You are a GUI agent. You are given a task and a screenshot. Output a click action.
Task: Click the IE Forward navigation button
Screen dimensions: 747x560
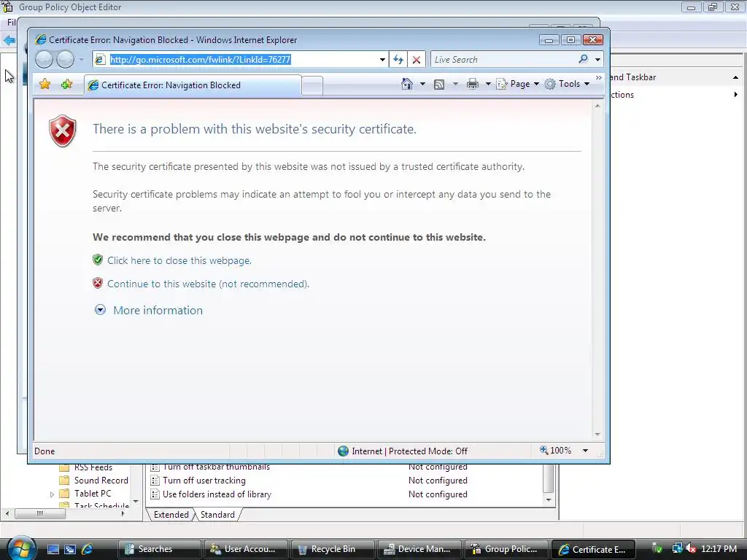point(65,60)
